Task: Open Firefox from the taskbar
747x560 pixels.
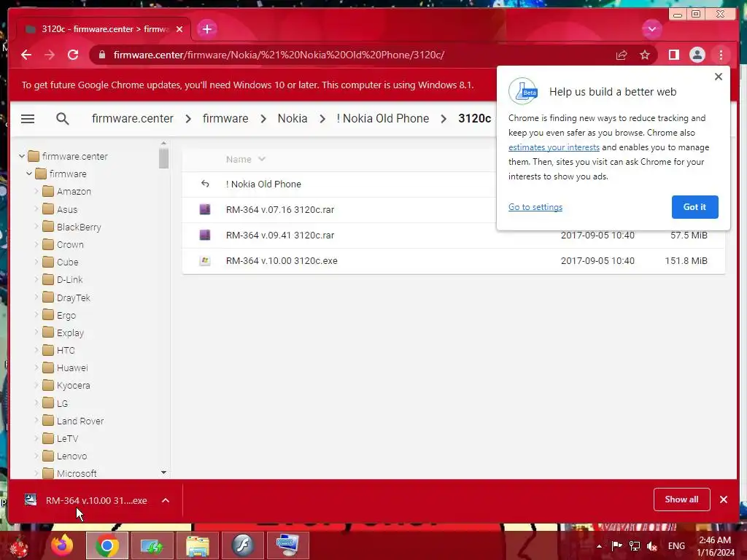Action: 61,545
